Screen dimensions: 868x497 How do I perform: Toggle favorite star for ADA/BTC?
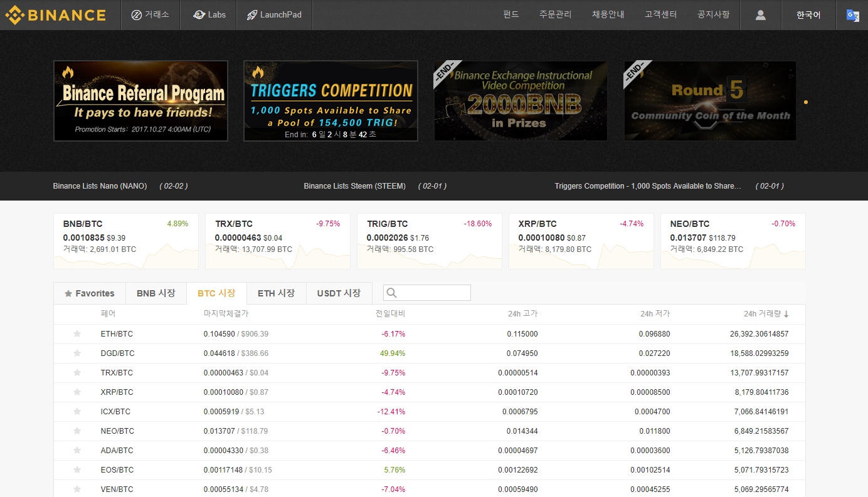pyautogui.click(x=77, y=451)
